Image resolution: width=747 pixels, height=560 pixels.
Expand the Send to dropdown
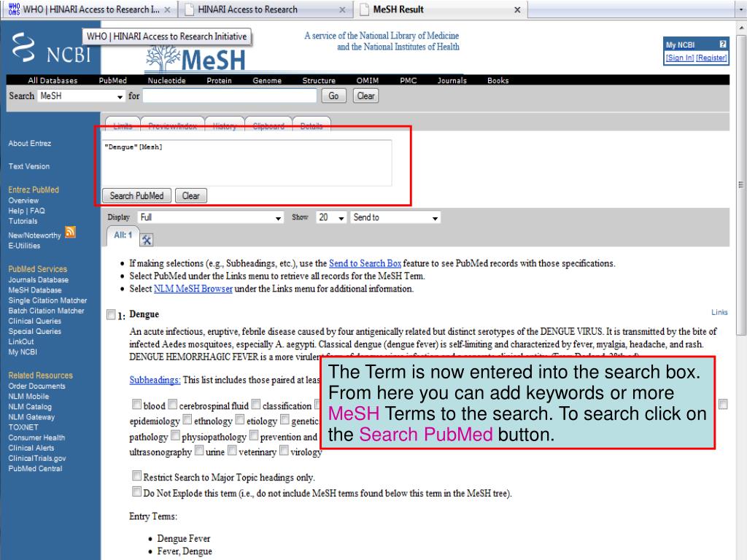click(395, 217)
